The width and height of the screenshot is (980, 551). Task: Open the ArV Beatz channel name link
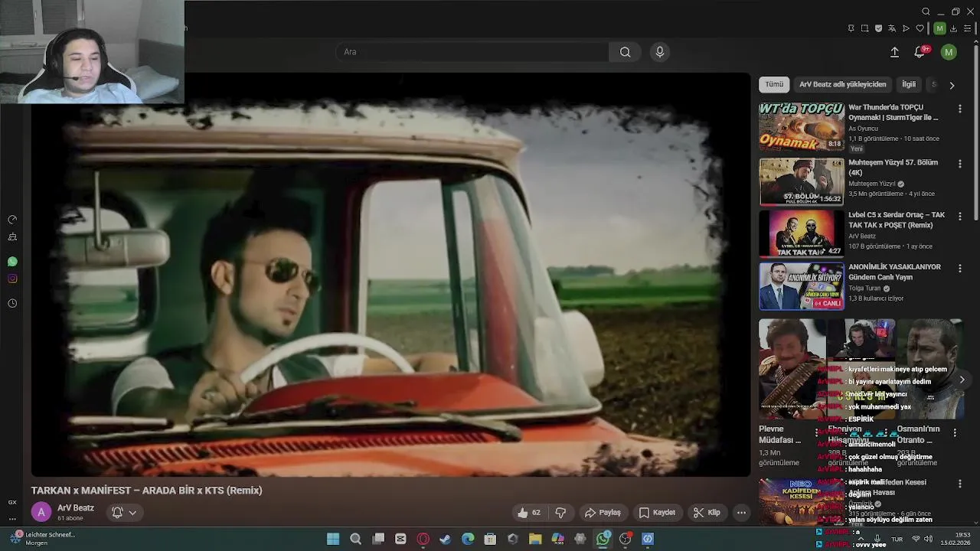click(x=75, y=508)
